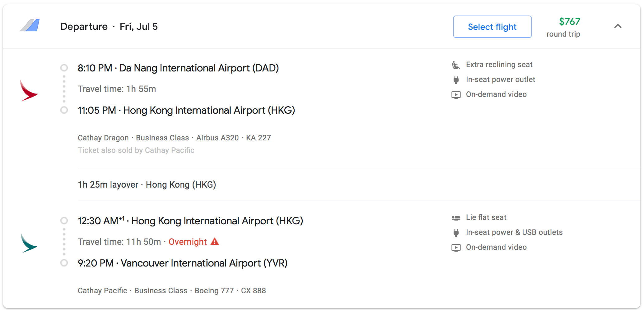644x310 pixels.
Task: Click the lie flat seat icon
Action: 456,218
